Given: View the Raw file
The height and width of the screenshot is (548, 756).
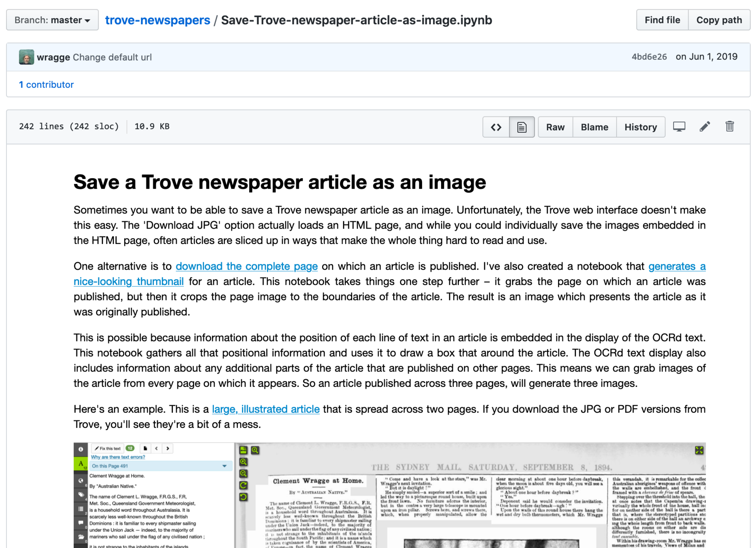Looking at the screenshot, I should [x=555, y=127].
